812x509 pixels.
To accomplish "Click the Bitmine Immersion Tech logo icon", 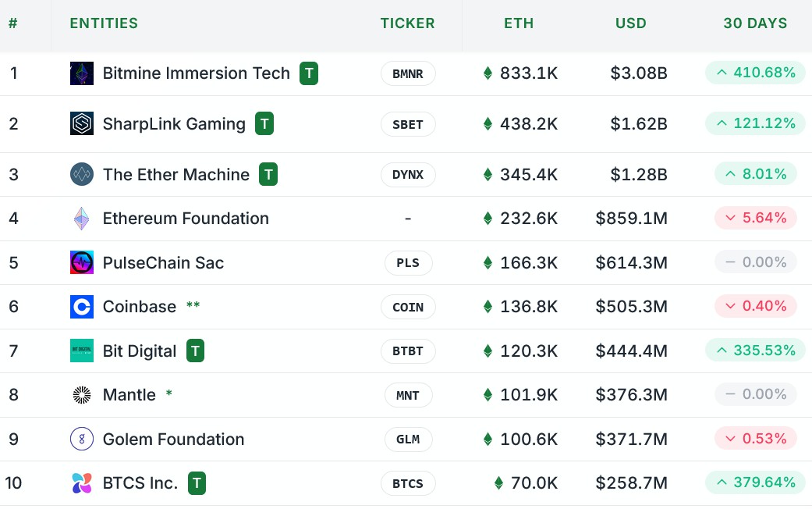I will (x=81, y=74).
